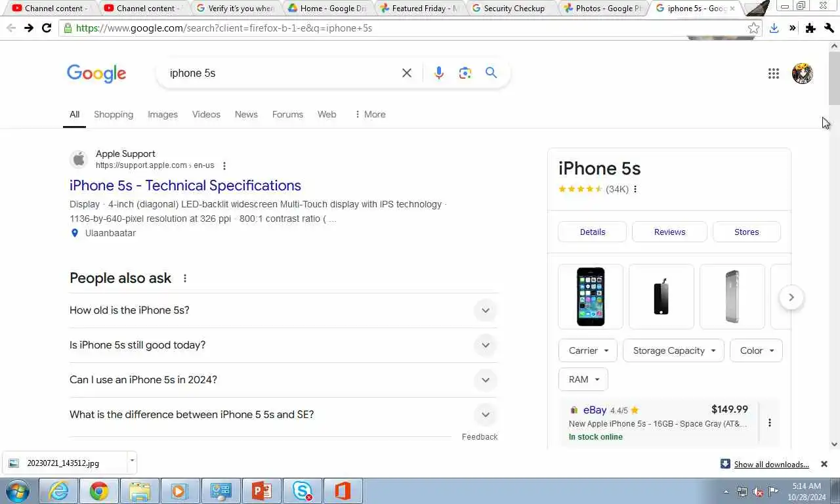Click Show all downloads link
Screen dimensions: 840x504
pyautogui.click(x=771, y=464)
